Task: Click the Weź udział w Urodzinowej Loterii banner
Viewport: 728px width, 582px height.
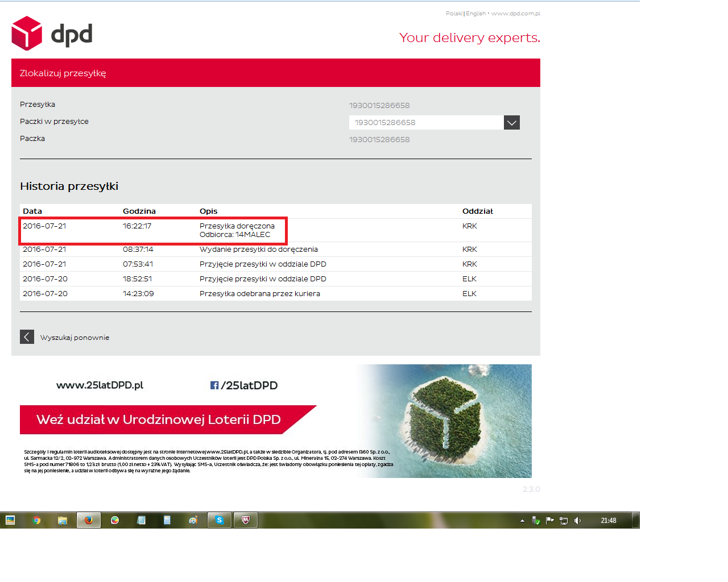Action: tap(159, 419)
